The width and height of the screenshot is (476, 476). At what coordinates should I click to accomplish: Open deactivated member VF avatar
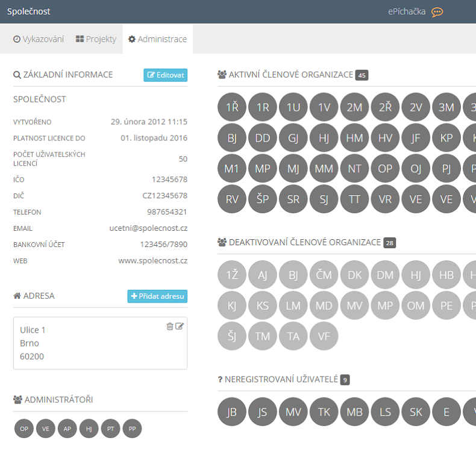pyautogui.click(x=324, y=336)
